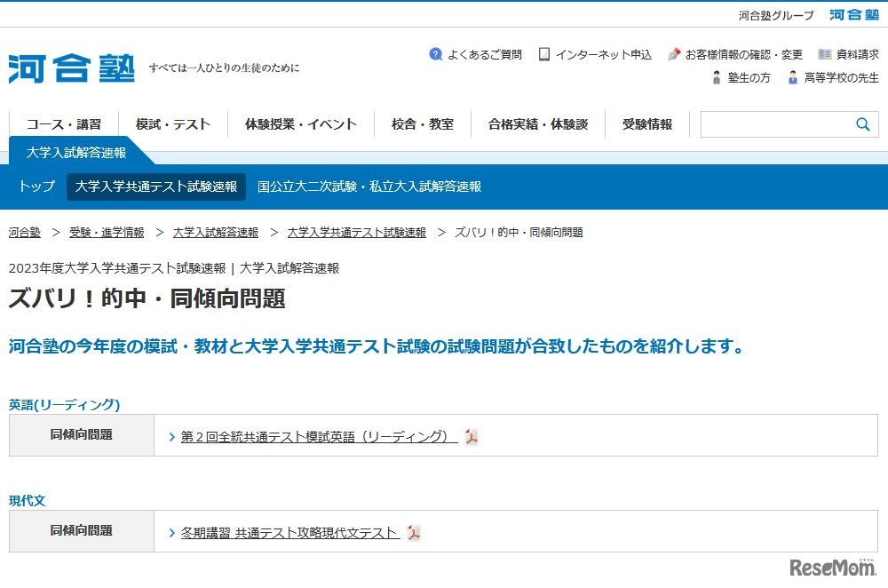
Task: Open the 模試・テスト menu
Action: (x=173, y=124)
